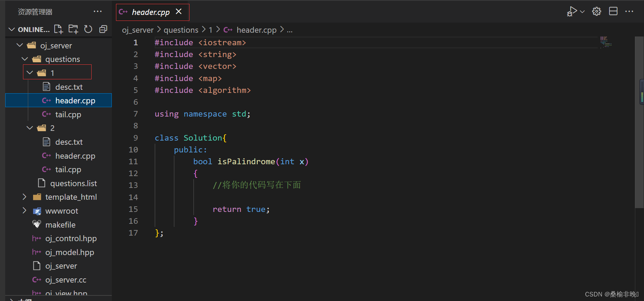Image resolution: width=644 pixels, height=301 pixels.
Task: Click folder 1 in the breadcrumb
Action: point(210,30)
